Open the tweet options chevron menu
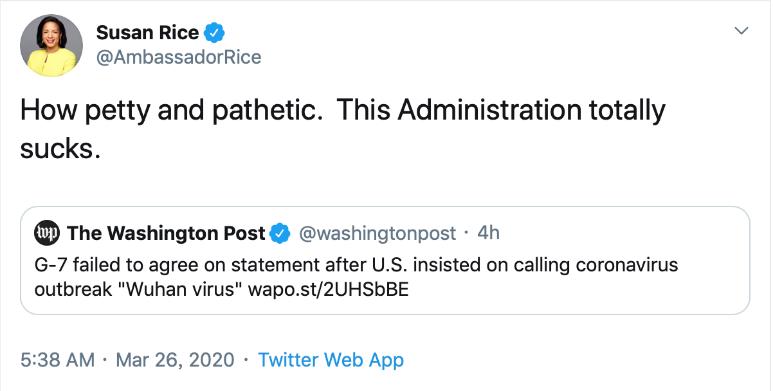The width and height of the screenshot is (773, 391). pos(741,31)
